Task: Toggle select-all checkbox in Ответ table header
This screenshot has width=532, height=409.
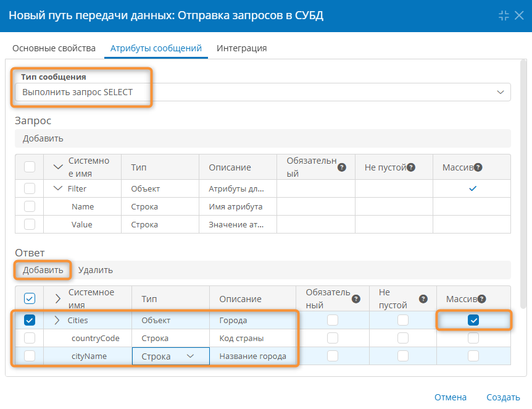Action: tap(30, 298)
